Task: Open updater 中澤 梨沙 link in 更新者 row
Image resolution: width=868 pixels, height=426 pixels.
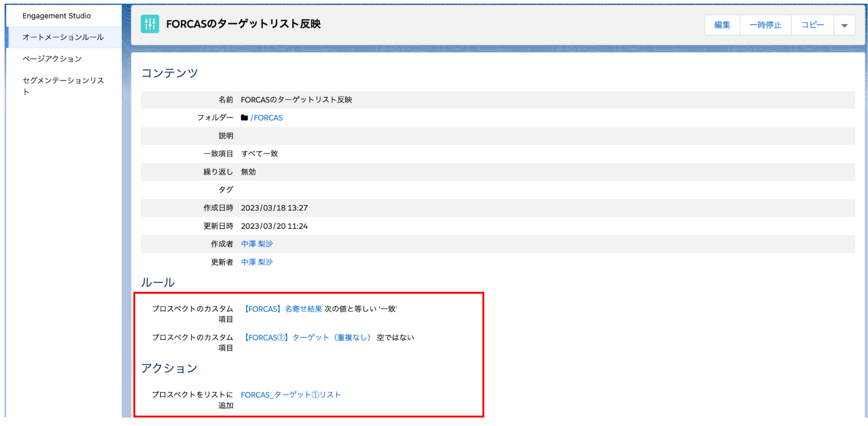Action: [x=257, y=262]
